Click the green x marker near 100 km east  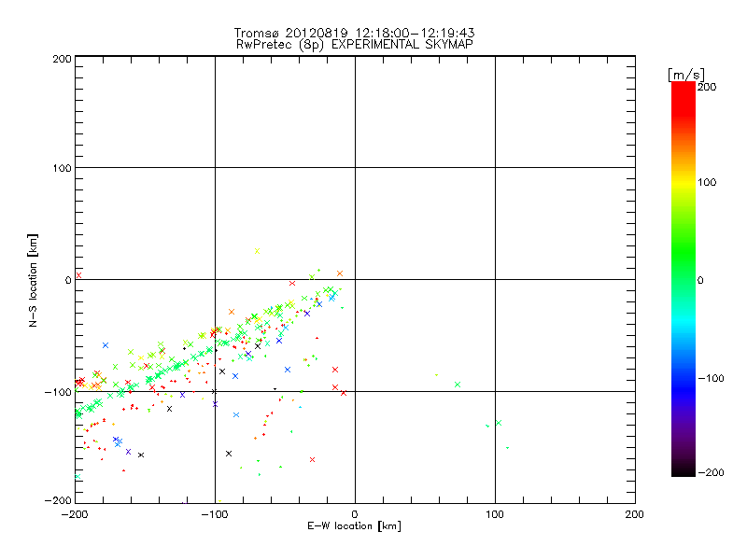tap(499, 423)
